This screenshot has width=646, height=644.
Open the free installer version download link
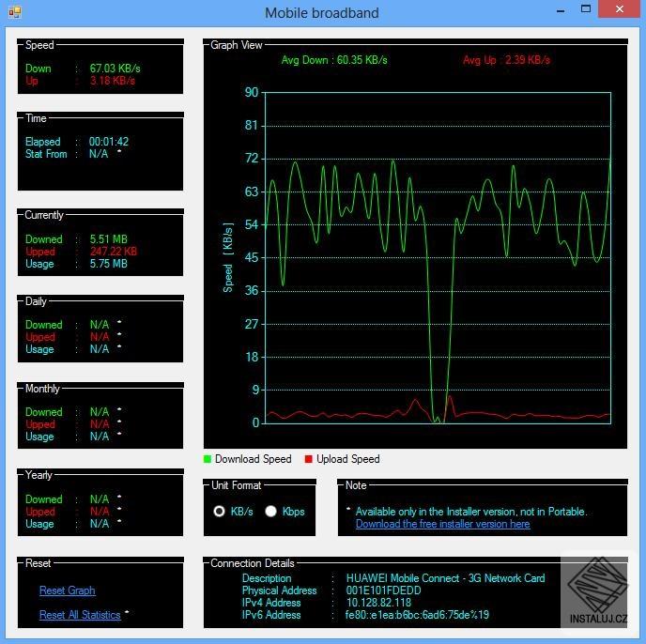(x=442, y=524)
